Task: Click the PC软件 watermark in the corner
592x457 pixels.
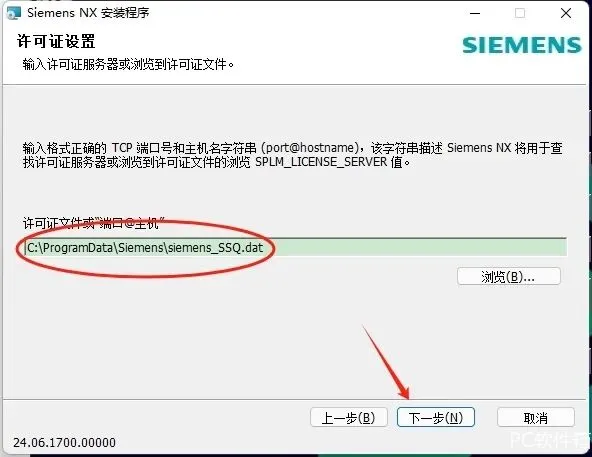Action: pyautogui.click(x=549, y=440)
